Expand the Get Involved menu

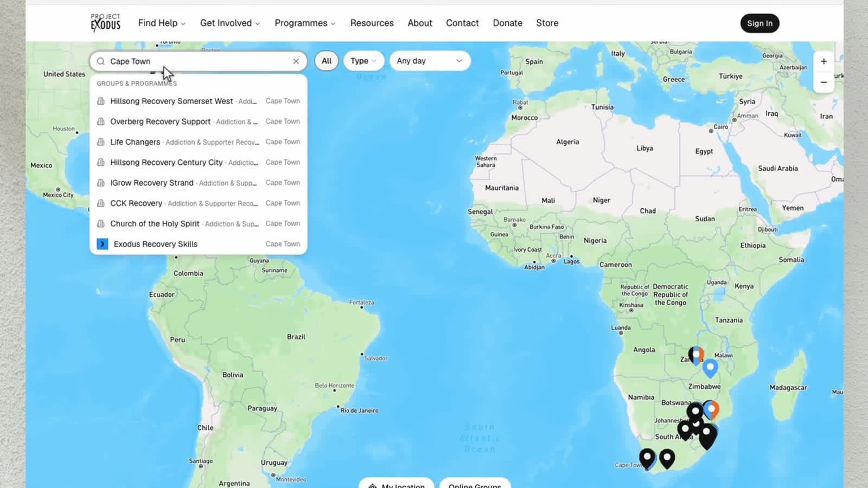click(230, 23)
